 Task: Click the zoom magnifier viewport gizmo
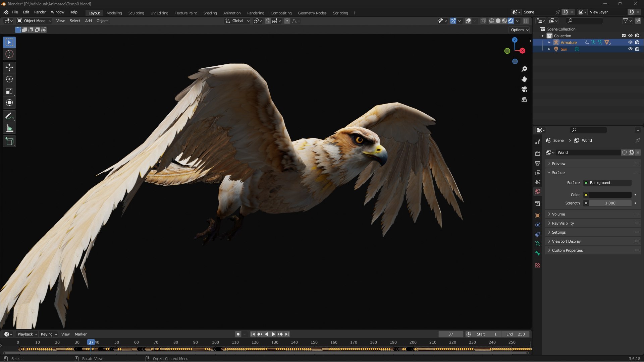[x=524, y=69]
